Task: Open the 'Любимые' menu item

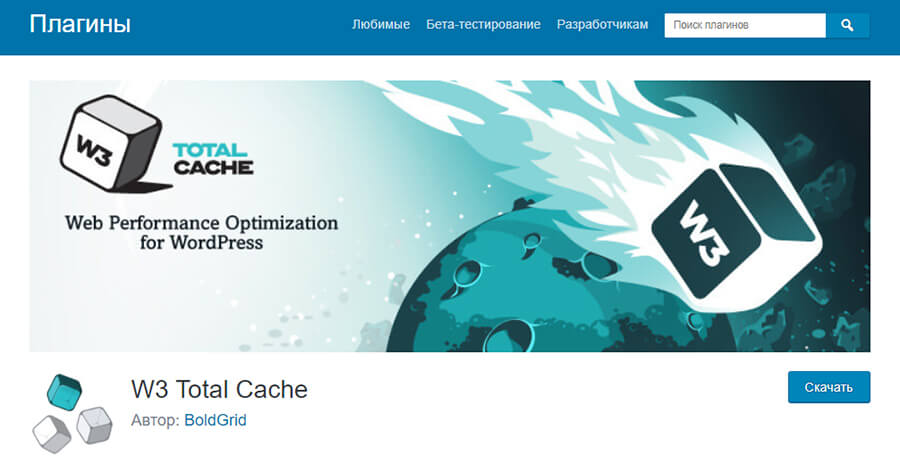Action: [x=381, y=25]
